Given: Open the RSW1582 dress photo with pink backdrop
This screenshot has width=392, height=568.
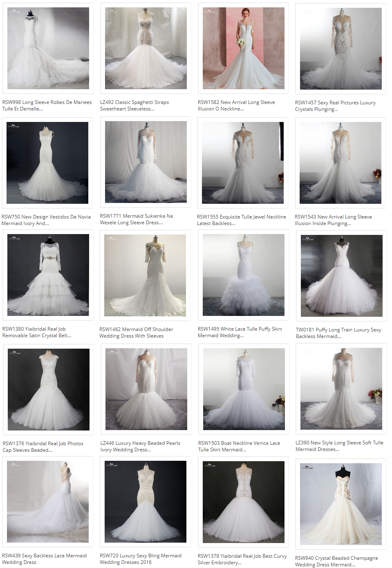Looking at the screenshot, I should point(243,48).
